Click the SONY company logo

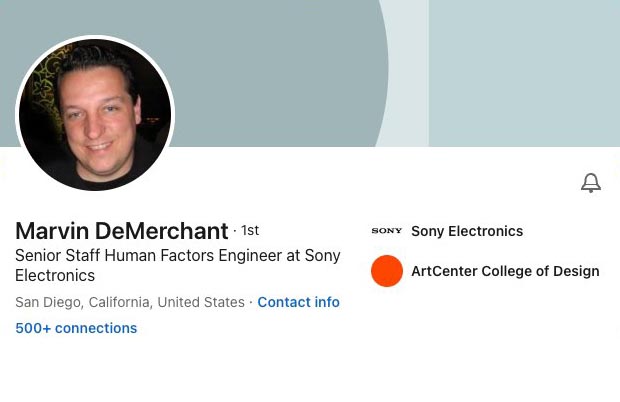387,231
